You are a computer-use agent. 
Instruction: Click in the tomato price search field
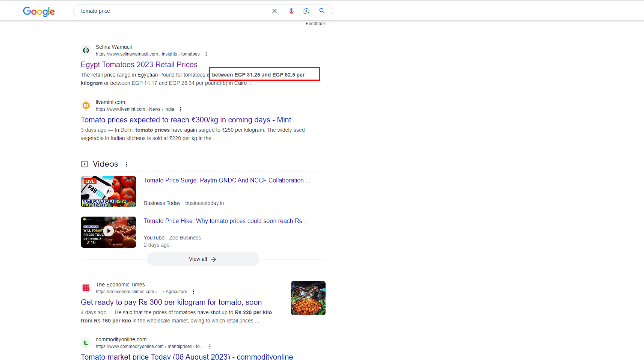(173, 11)
